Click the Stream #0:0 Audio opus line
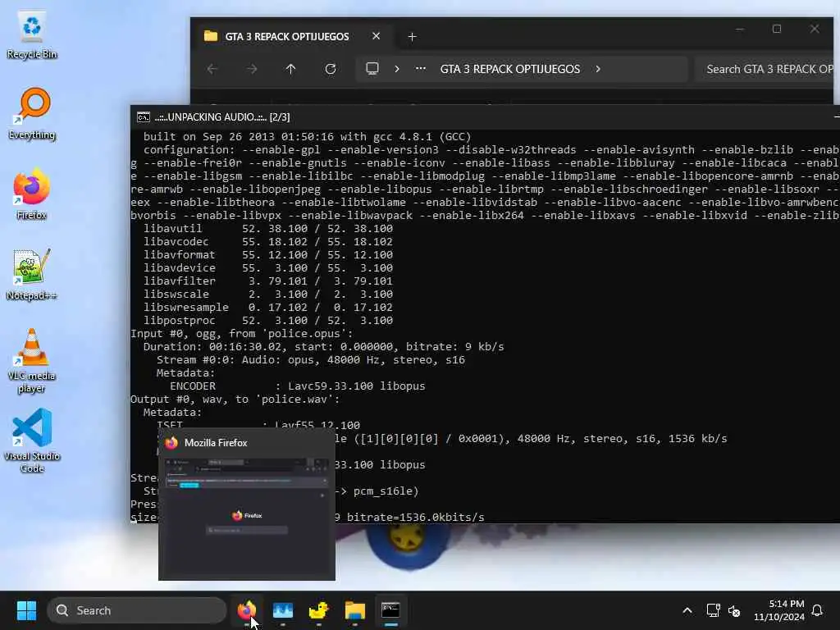840x630 pixels. pos(311,360)
